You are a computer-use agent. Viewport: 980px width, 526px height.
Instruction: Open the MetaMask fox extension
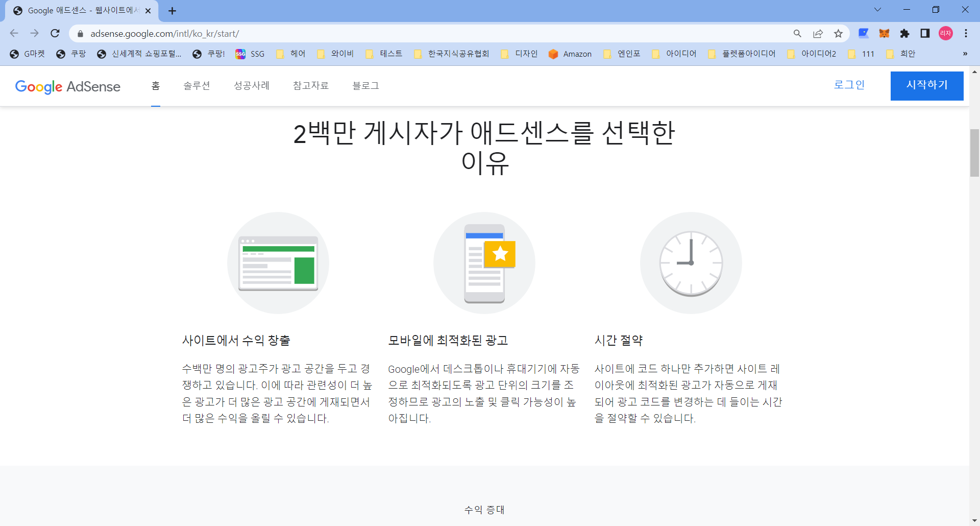[x=884, y=33]
